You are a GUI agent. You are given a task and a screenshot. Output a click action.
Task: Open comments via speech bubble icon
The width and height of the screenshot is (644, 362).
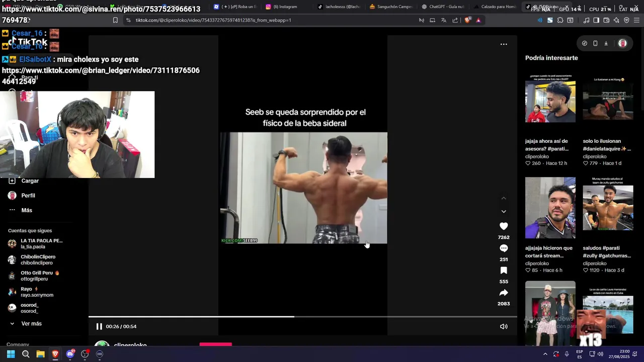pyautogui.click(x=504, y=248)
